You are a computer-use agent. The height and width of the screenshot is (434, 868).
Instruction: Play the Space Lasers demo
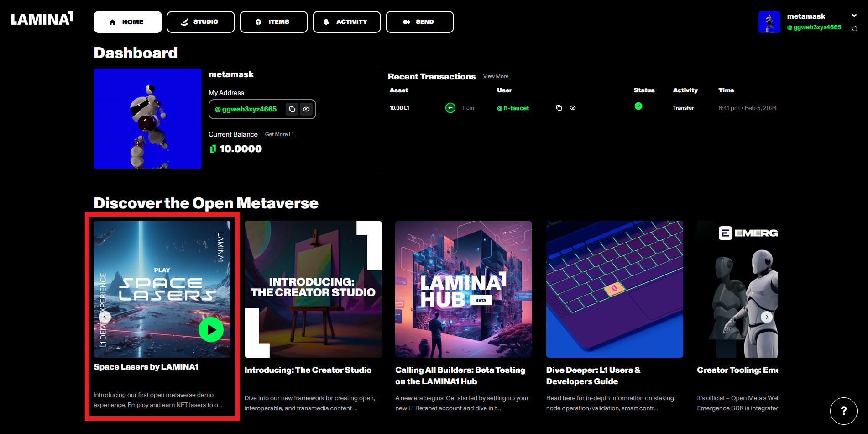click(x=211, y=329)
